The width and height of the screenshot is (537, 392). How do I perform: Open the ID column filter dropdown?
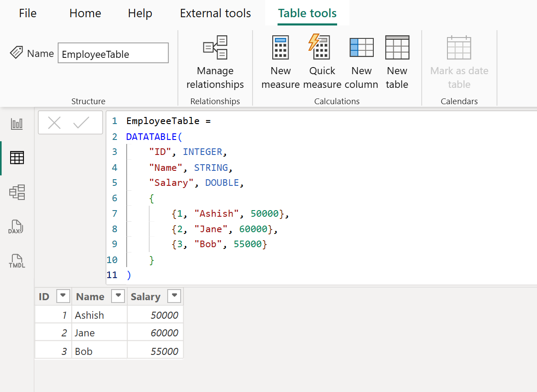click(x=63, y=296)
